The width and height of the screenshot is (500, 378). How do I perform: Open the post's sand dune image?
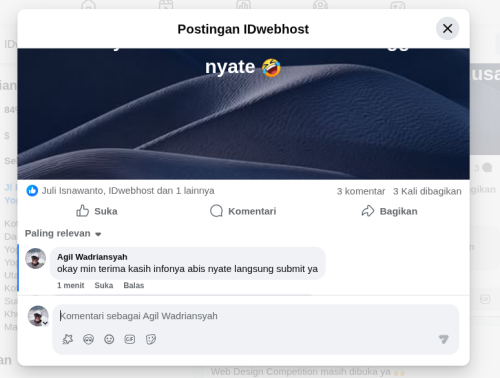(244, 114)
